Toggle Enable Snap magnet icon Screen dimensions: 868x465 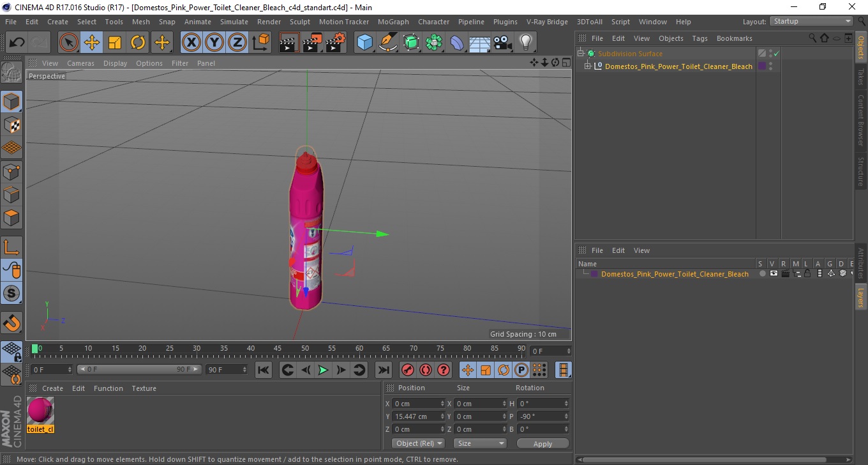coord(11,323)
